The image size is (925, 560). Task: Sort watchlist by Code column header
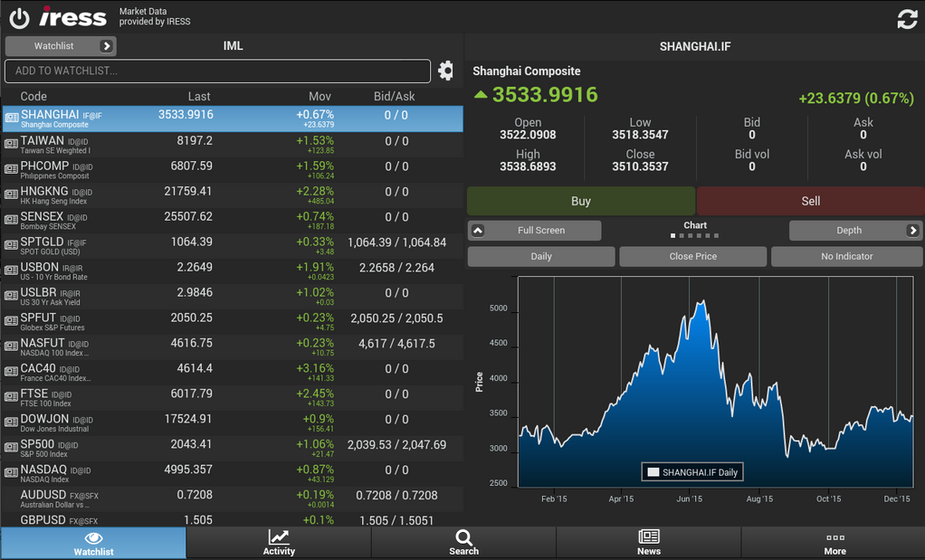coord(33,96)
